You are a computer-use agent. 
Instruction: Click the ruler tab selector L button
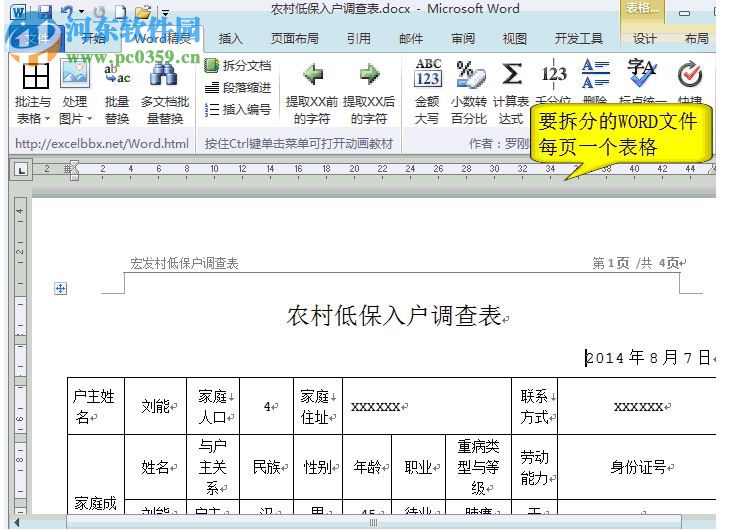pyautogui.click(x=21, y=170)
